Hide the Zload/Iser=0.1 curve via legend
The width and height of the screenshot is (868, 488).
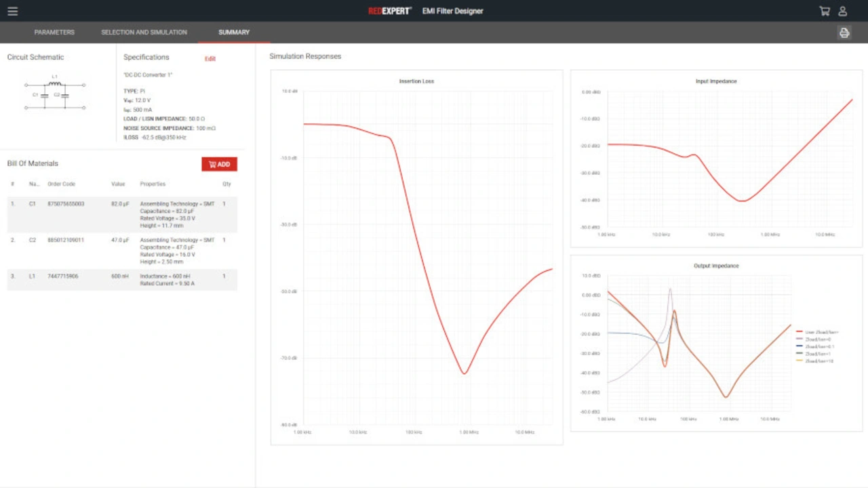tap(818, 346)
